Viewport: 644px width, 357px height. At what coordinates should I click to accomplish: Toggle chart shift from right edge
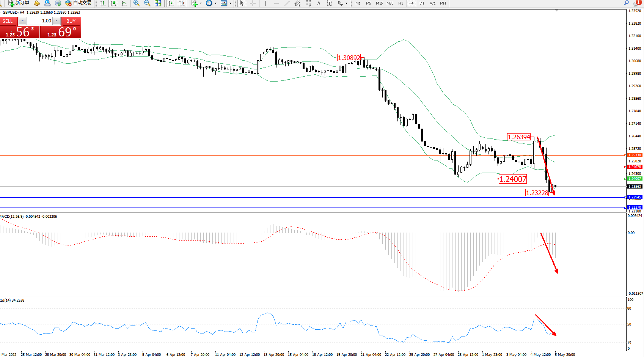[182, 3]
